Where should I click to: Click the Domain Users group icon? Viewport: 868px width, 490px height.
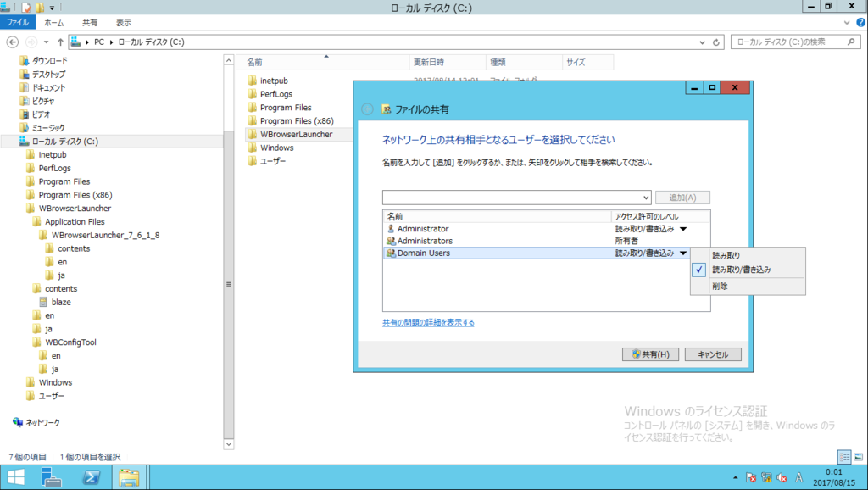(391, 253)
